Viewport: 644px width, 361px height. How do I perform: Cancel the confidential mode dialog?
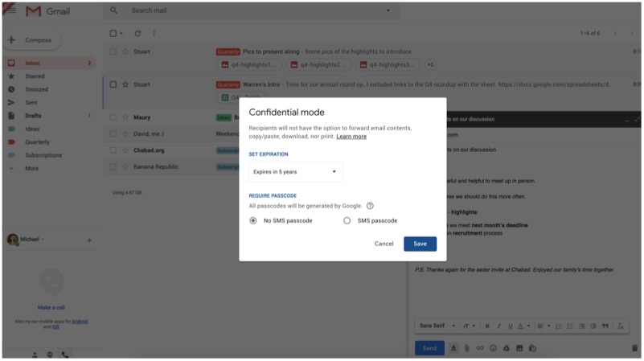coord(384,244)
